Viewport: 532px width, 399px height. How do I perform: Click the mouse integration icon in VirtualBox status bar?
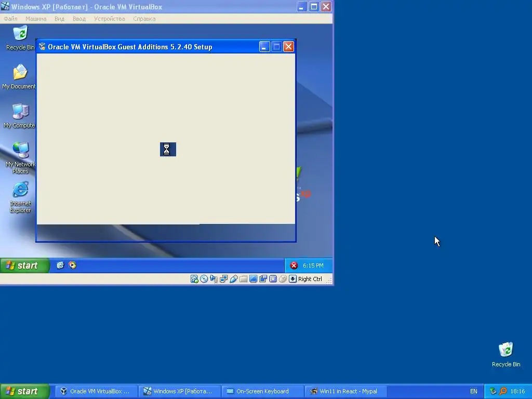(x=283, y=279)
